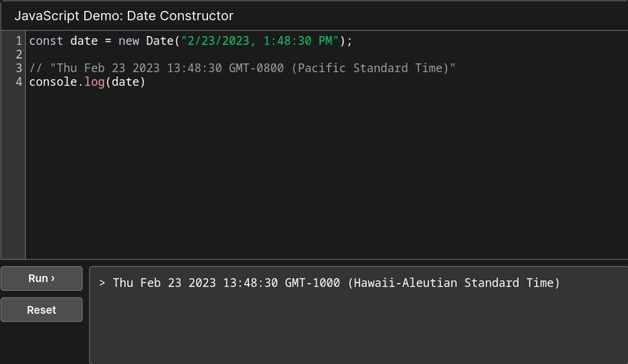Click line number 4 in the gutter
Image resolution: width=628 pixels, height=364 pixels.
click(18, 82)
